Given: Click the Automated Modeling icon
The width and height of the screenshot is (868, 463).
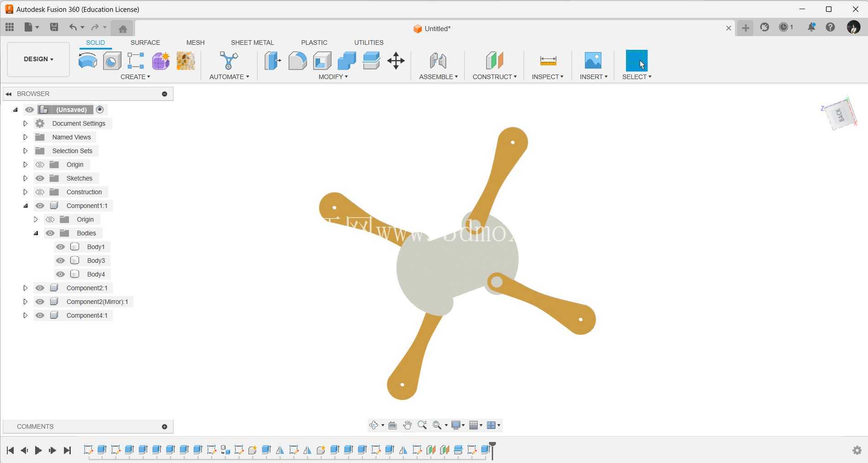Looking at the screenshot, I should [229, 60].
